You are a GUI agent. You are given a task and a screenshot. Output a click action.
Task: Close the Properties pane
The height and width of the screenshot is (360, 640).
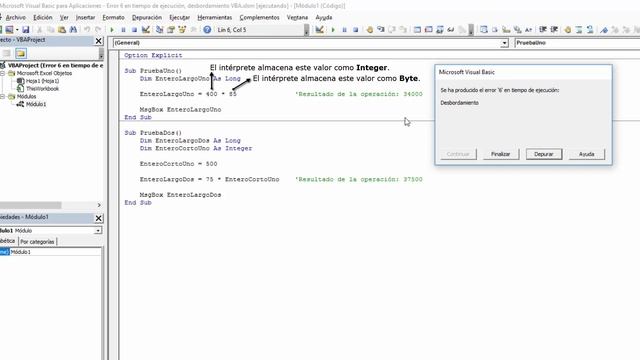98,218
